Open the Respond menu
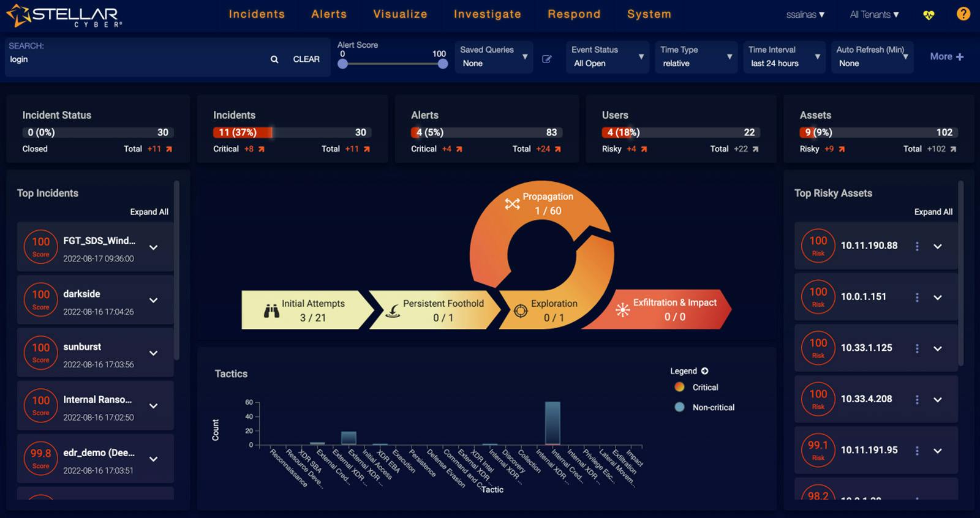This screenshot has height=518, width=980. pos(574,14)
